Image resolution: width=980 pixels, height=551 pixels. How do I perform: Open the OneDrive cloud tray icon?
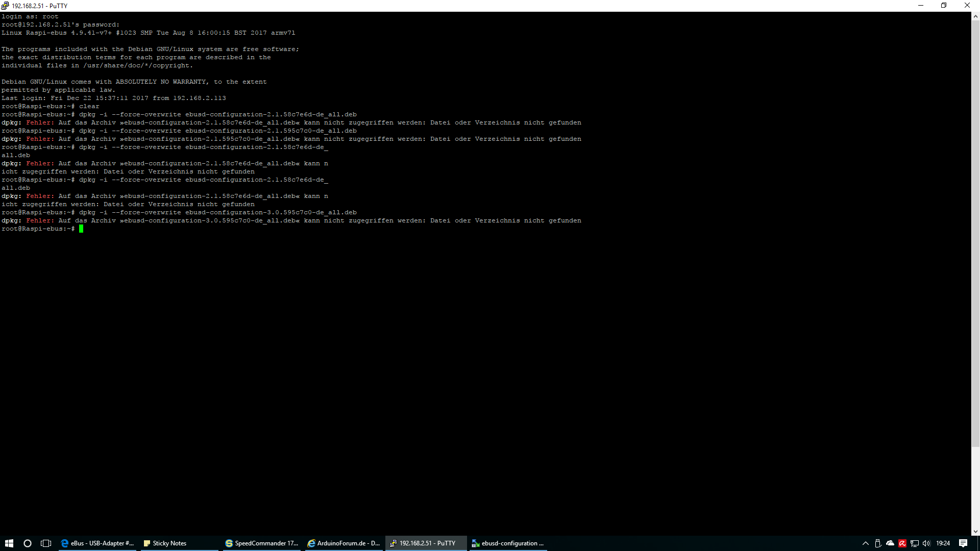[x=890, y=543]
